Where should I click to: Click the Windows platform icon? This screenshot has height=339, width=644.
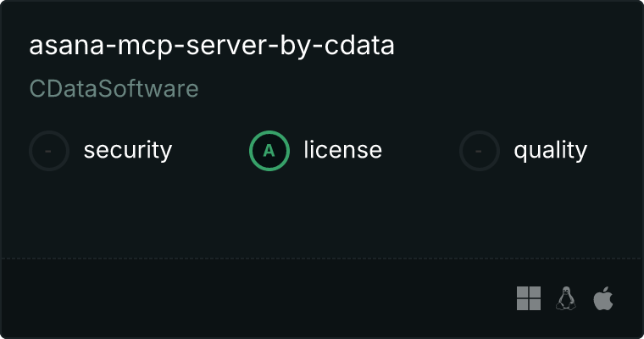529,298
